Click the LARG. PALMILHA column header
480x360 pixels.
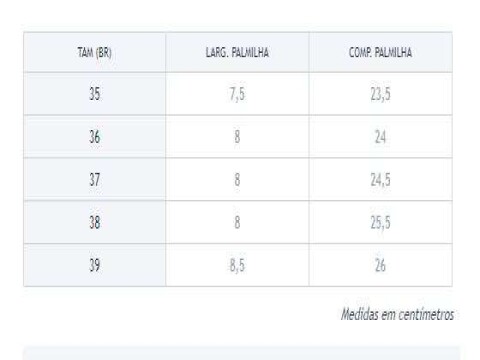click(x=237, y=52)
